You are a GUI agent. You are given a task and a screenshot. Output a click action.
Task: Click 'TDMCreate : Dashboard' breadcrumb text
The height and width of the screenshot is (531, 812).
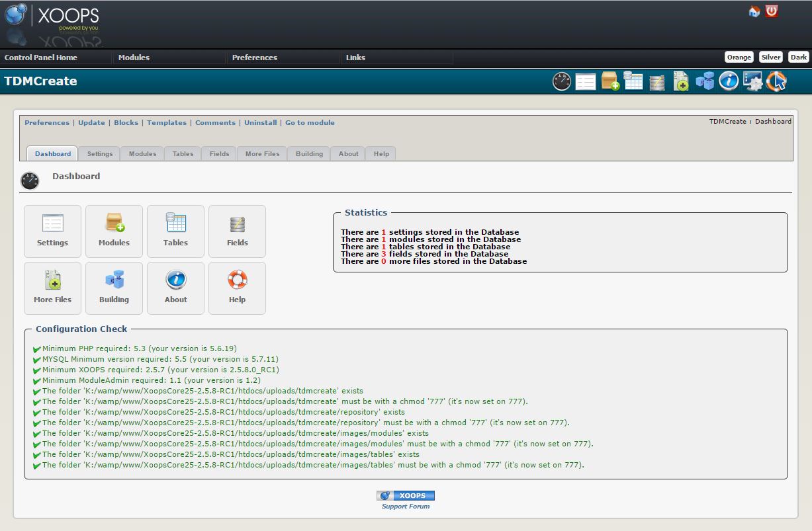click(750, 122)
